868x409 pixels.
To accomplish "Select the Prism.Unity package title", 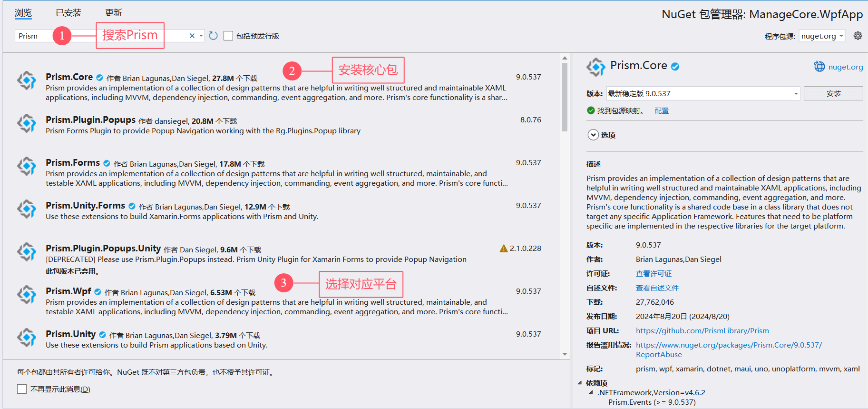I will point(70,334).
